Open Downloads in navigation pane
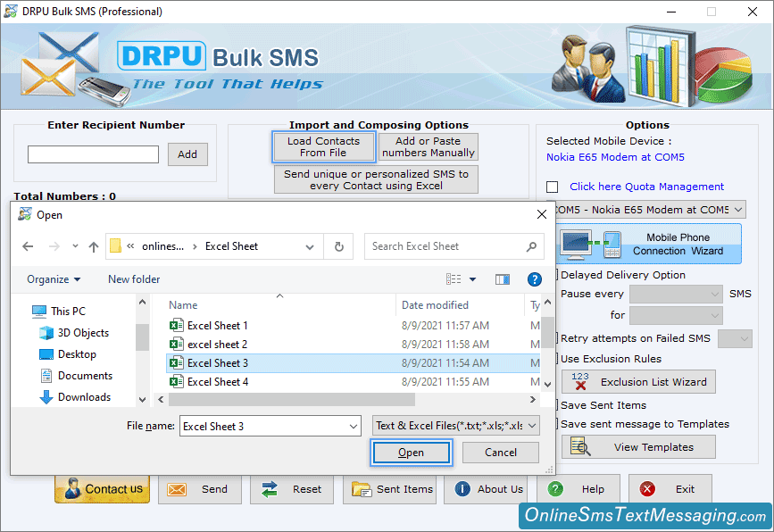 (x=75, y=397)
